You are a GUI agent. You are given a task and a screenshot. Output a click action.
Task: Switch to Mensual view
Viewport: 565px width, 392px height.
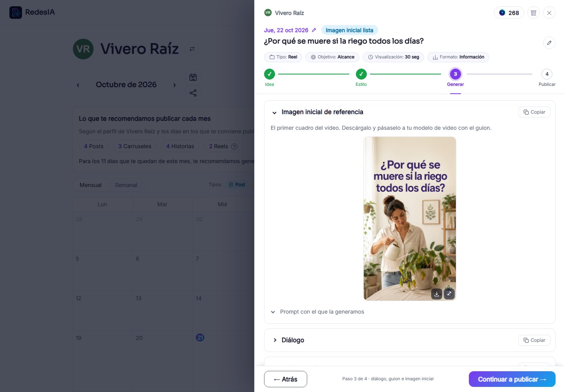[91, 185]
